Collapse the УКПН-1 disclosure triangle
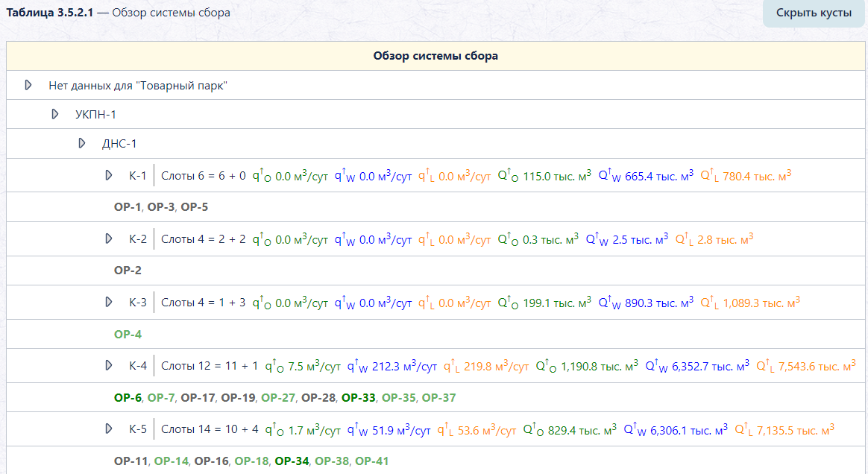Viewport: 868px width, 474px height. pos(54,114)
